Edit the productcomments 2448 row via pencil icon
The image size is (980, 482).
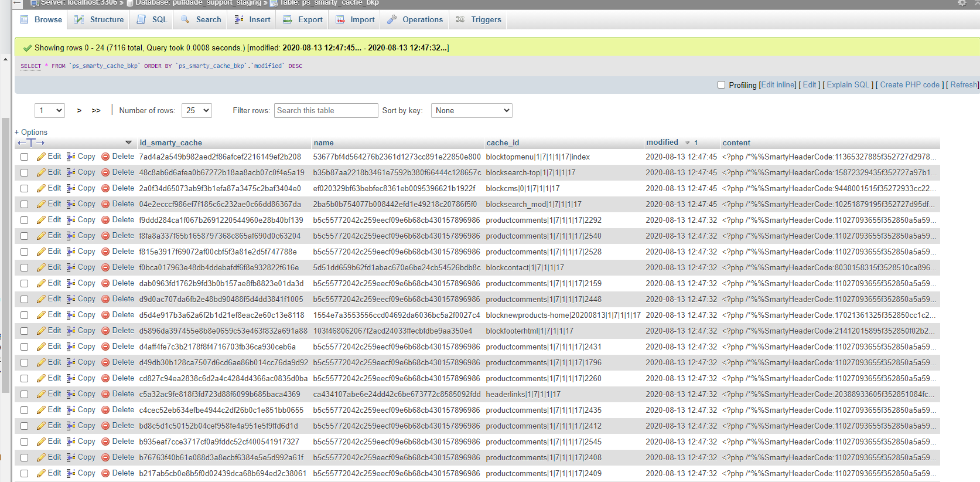click(x=41, y=299)
